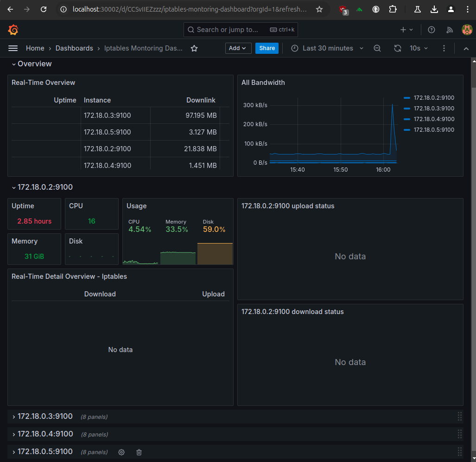Viewport: 476px width, 462px height.
Task: Click the Usage panel title
Action: point(136,206)
